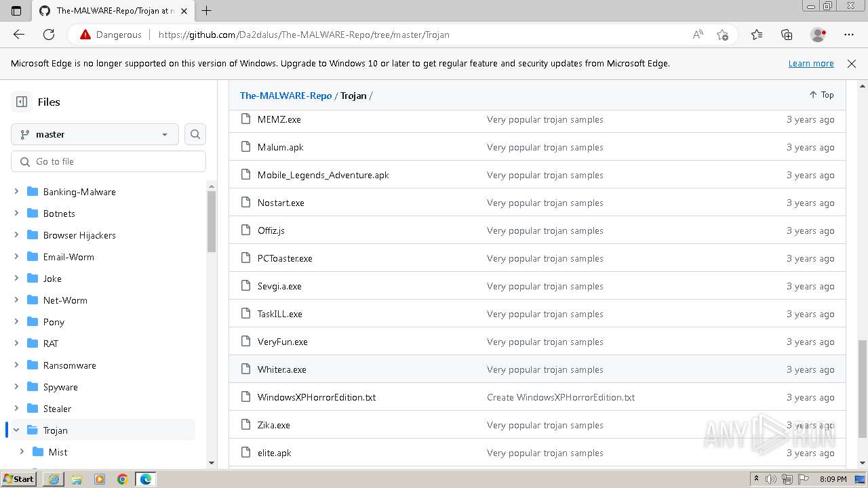Launch Internet Explorer from taskbar
This screenshot has height=488, width=868.
tap(54, 479)
